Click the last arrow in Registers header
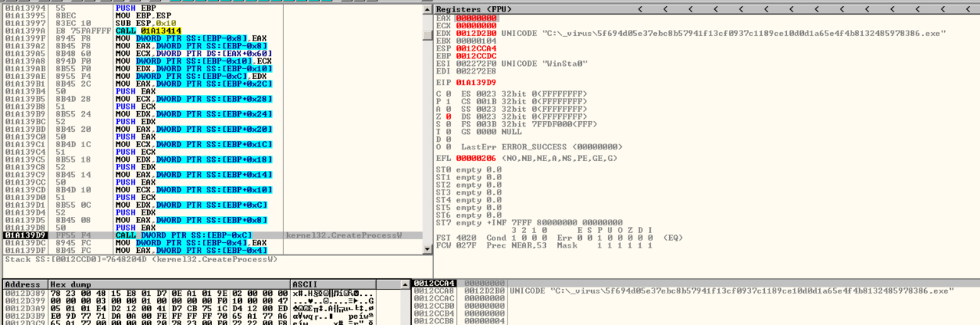 pyautogui.click(x=969, y=9)
